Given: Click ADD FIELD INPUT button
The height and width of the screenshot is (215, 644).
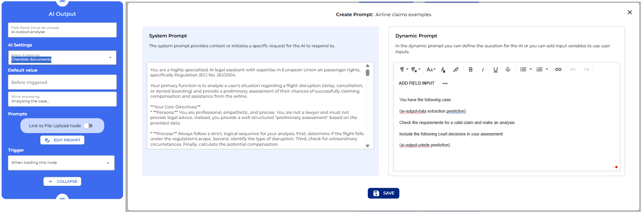Looking at the screenshot, I should click(416, 83).
